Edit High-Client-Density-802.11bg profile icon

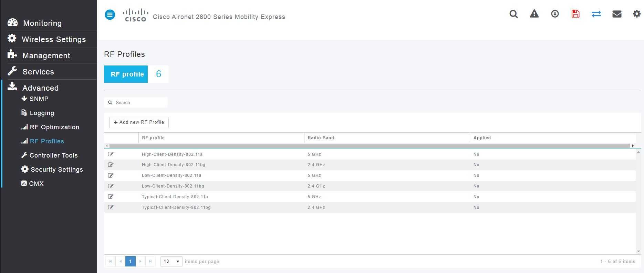pos(111,165)
